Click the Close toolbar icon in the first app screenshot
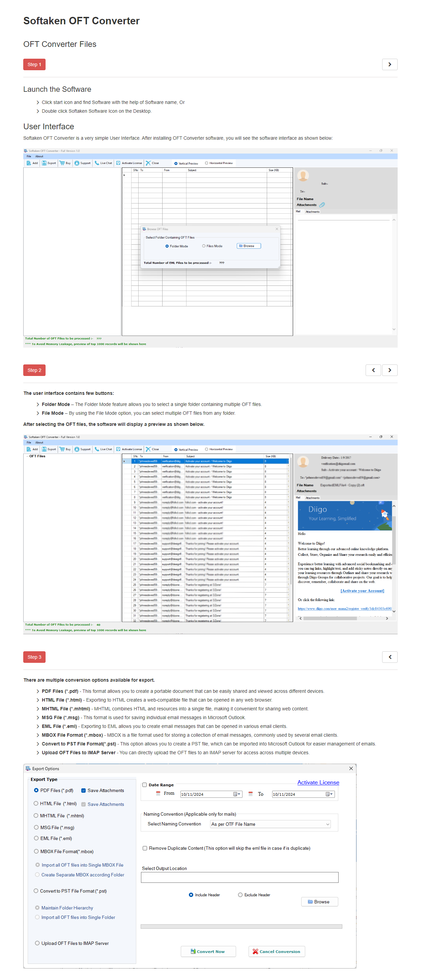The image size is (429, 980). pyautogui.click(x=148, y=163)
